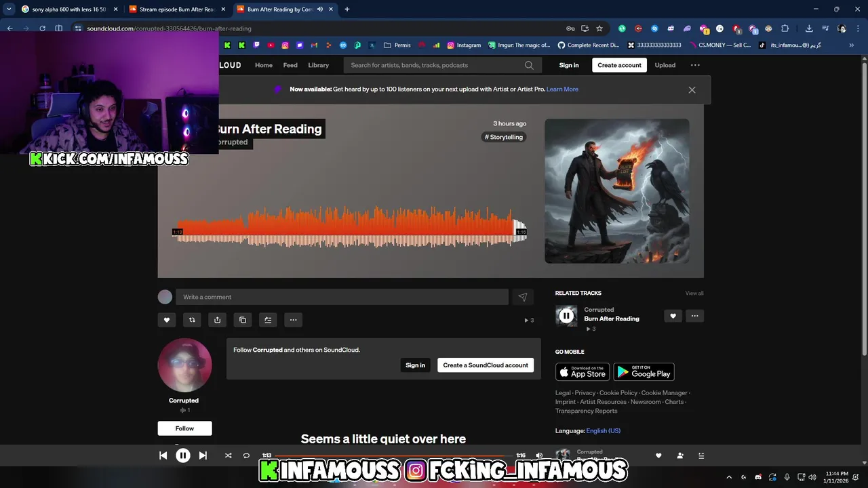
Task: Open tab search dropdown arrow
Action: 9,9
